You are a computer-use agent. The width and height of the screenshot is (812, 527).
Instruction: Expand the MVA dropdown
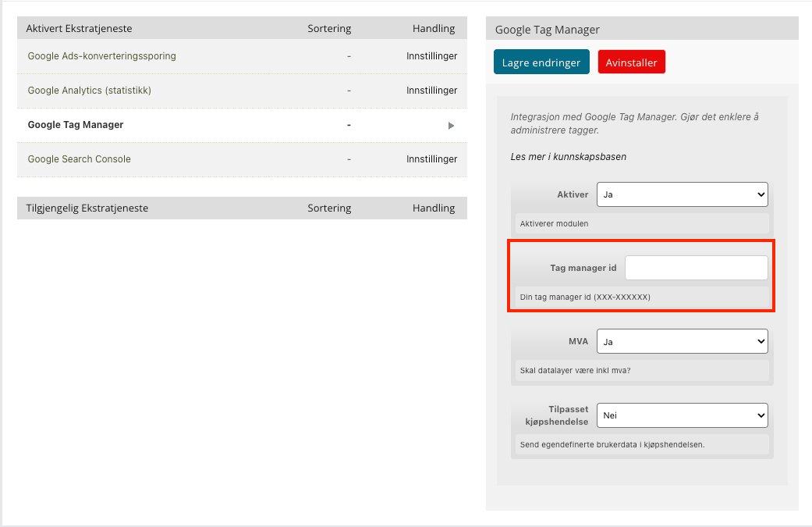click(x=682, y=341)
